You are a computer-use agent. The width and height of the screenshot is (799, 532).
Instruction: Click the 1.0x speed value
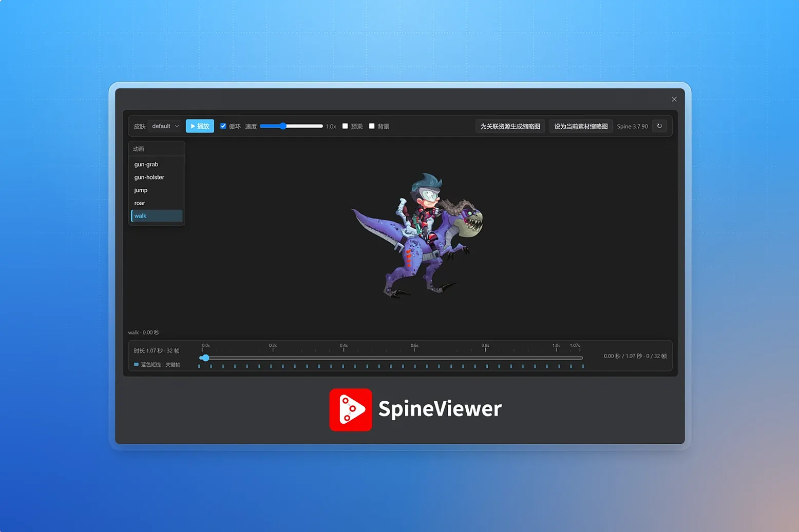[x=331, y=127]
